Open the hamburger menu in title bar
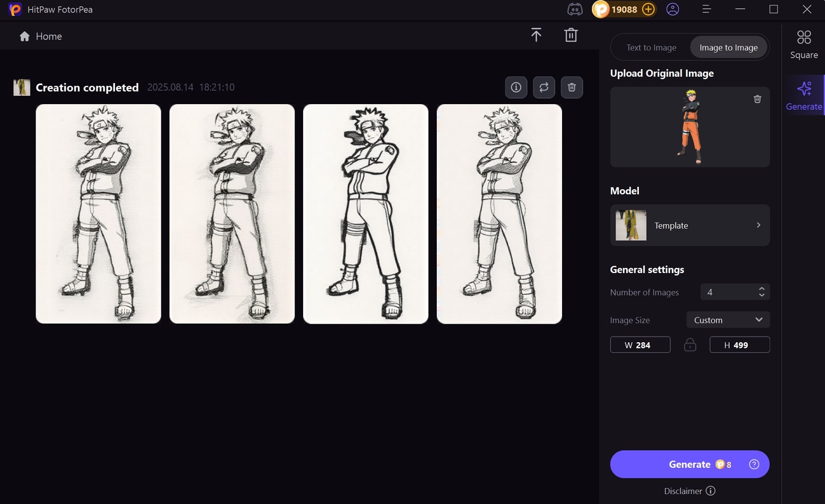This screenshot has width=825, height=504. tap(707, 9)
